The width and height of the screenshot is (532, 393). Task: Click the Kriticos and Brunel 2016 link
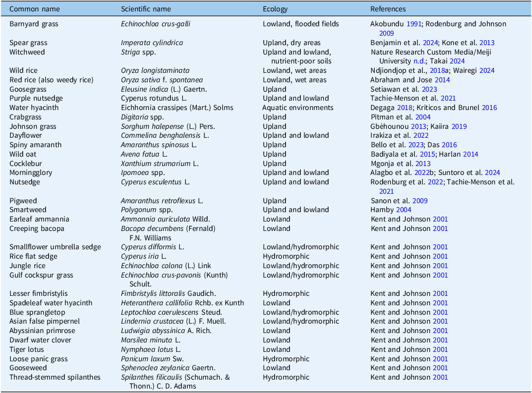tap(489, 108)
